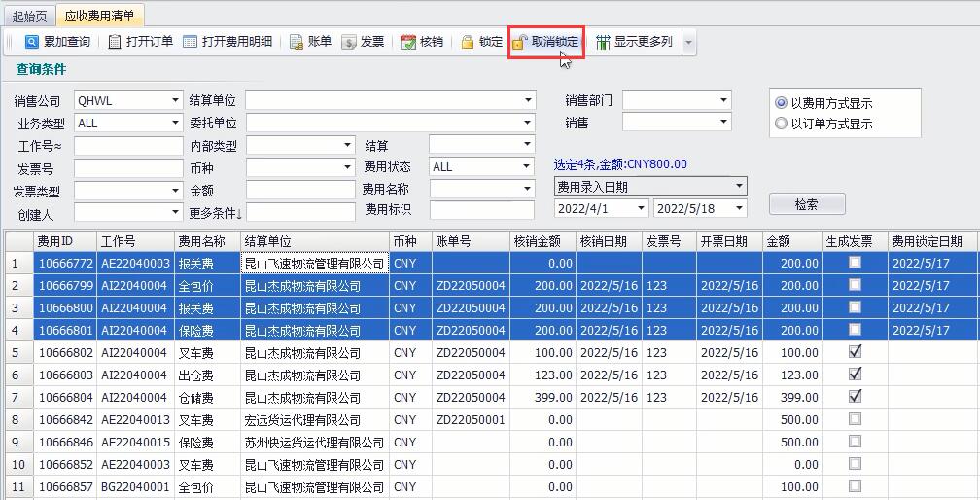Switch to the 起始页 tab
Image resolution: width=980 pixels, height=500 pixels.
(29, 16)
